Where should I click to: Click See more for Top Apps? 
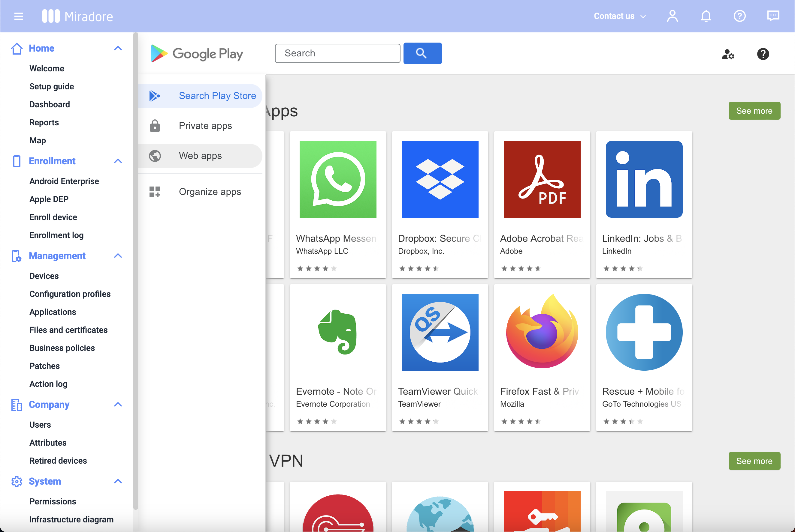754,111
